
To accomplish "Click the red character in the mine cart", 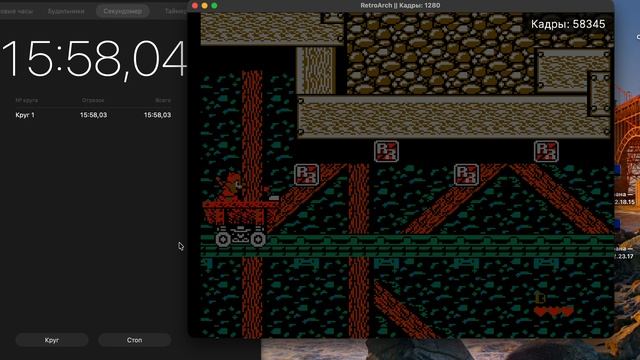I will 231,187.
